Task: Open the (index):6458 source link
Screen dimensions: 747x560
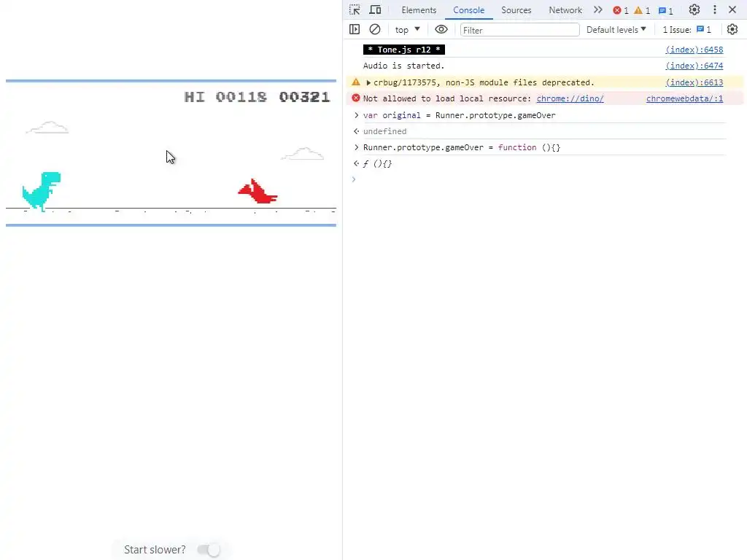Action: coord(694,50)
